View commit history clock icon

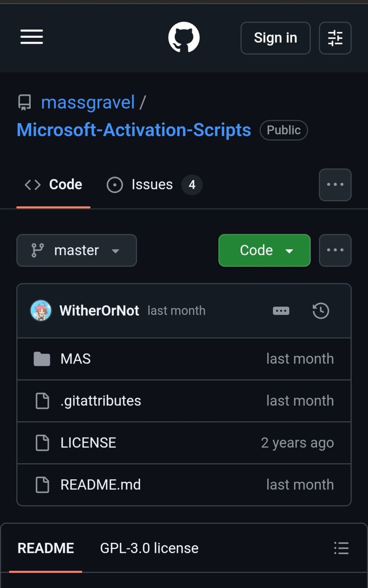pyautogui.click(x=321, y=311)
